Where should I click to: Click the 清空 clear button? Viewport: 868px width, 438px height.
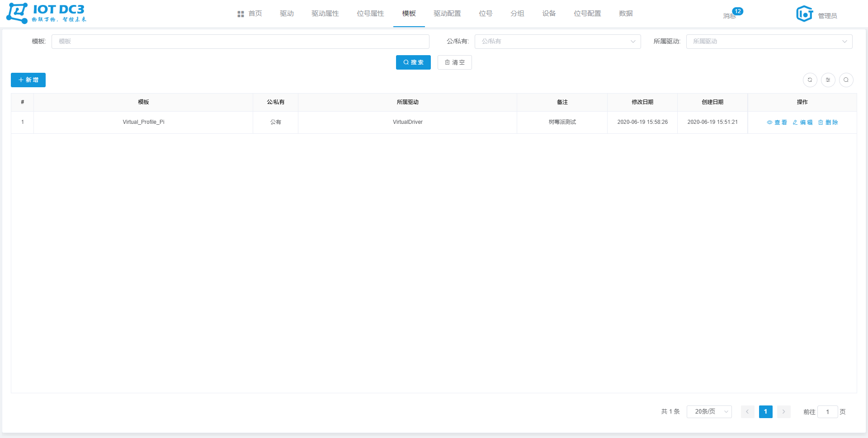454,62
